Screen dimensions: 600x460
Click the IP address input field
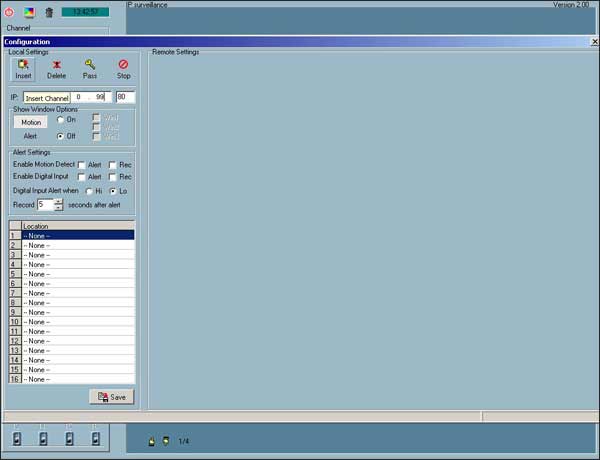(67, 97)
